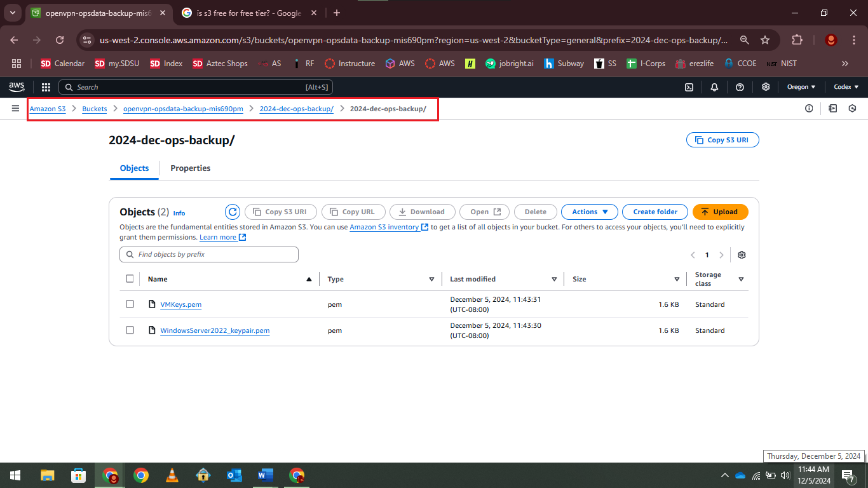The height and width of the screenshot is (488, 868).
Task: Open the Actions dropdown
Action: 590,212
